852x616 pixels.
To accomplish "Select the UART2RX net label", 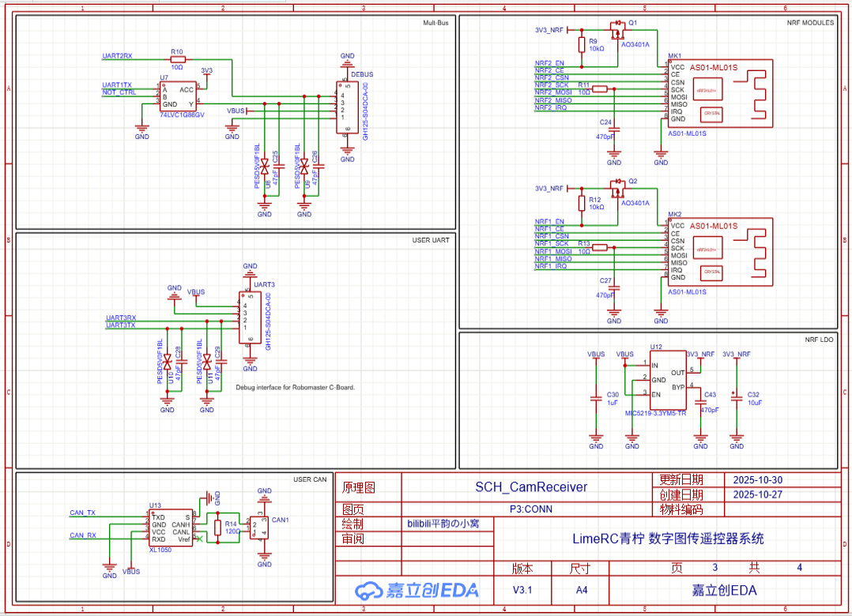I will (x=118, y=56).
